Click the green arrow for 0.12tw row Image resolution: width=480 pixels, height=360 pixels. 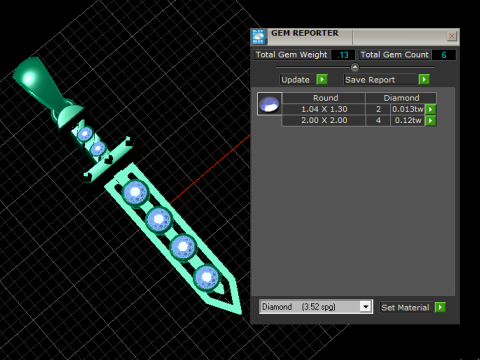click(x=431, y=120)
